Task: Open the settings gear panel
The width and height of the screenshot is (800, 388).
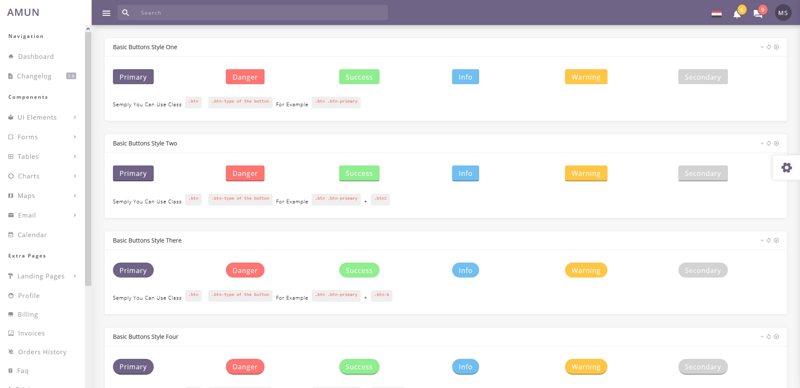Action: click(786, 167)
